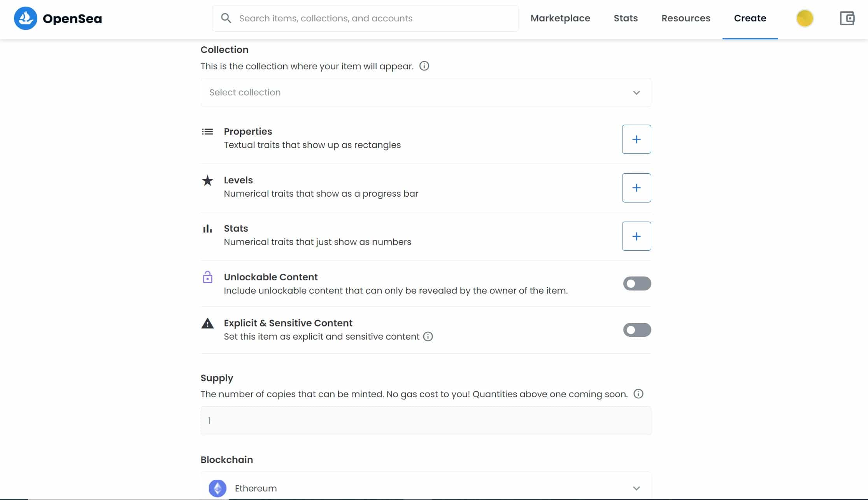Show info for explicit content setting
Image resolution: width=868 pixels, height=500 pixels.
(x=428, y=336)
